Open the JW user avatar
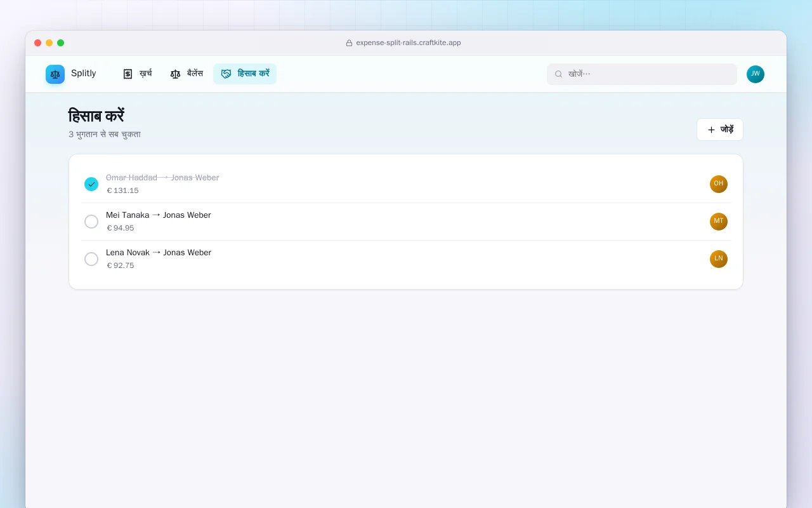 pos(756,74)
